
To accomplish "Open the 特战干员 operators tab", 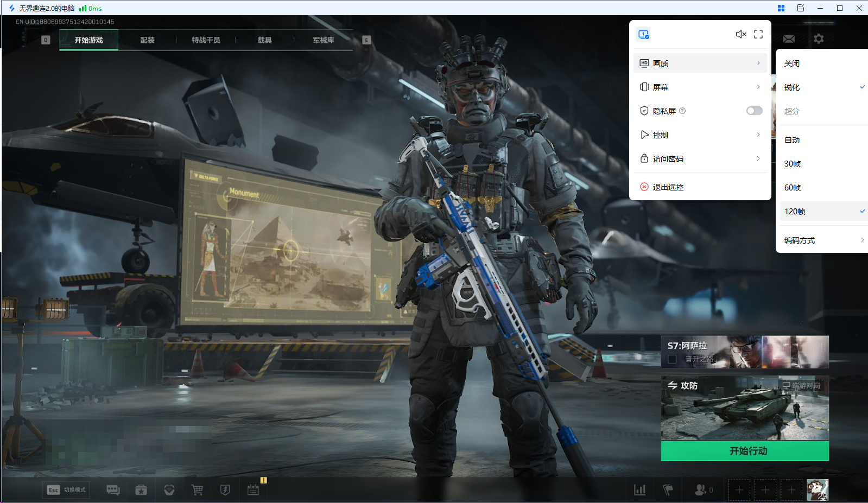I will [206, 40].
